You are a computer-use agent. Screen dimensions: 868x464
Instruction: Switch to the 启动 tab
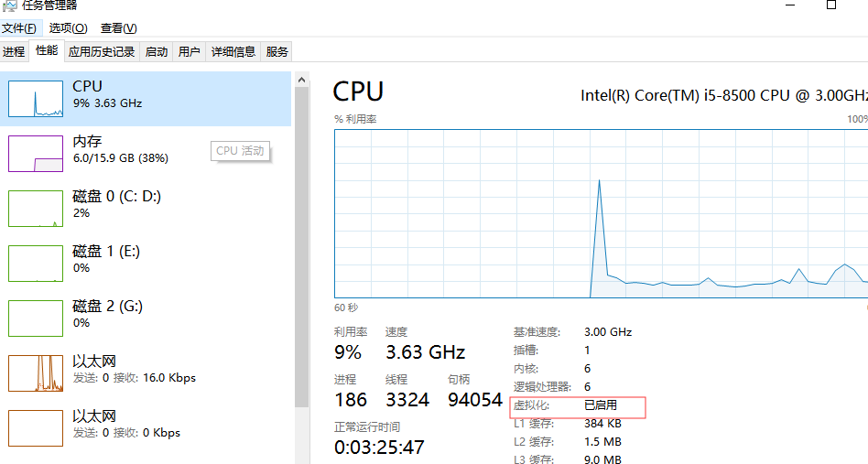(x=157, y=52)
